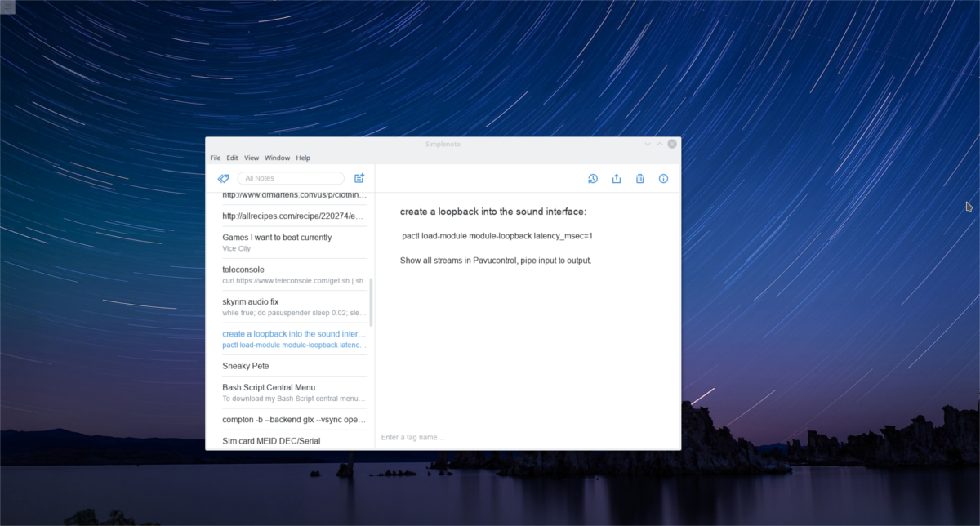
Task: Maximize the Simplenote window
Action: pyautogui.click(x=660, y=144)
